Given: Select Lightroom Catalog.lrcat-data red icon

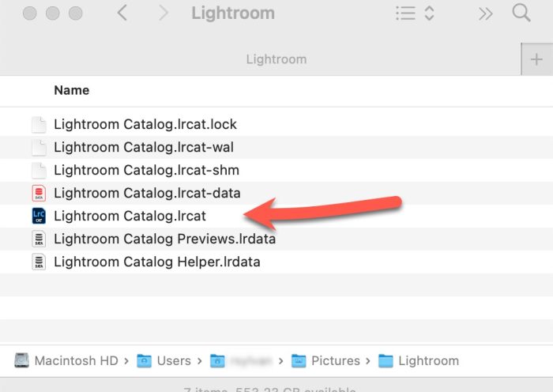Looking at the screenshot, I should point(39,193).
